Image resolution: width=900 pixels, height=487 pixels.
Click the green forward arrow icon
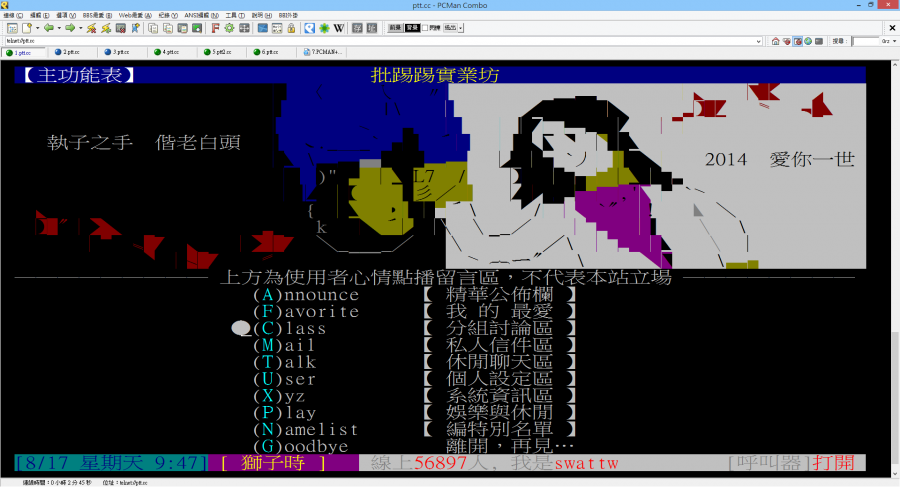68,28
